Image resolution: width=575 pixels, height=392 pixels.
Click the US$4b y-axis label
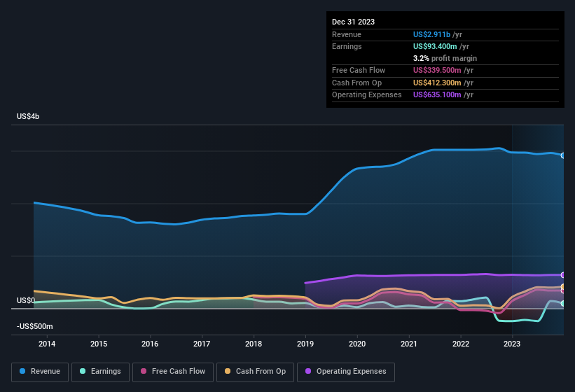[28, 116]
